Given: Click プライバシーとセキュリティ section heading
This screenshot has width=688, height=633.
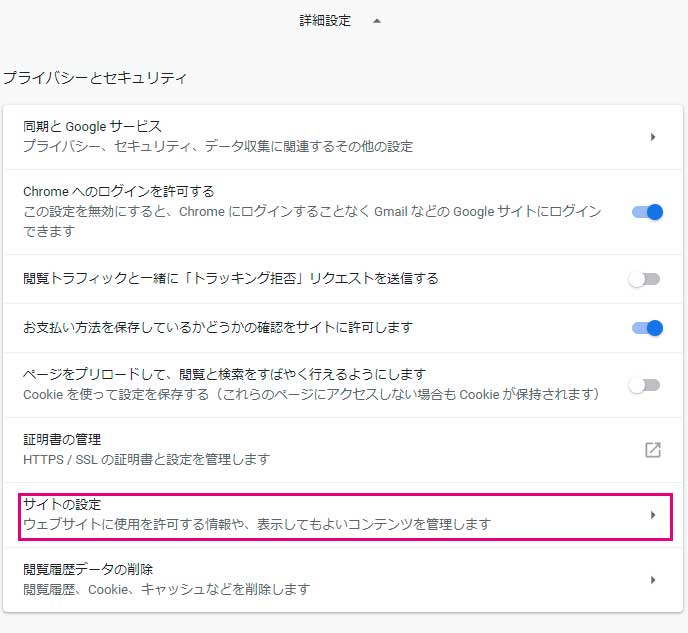Looking at the screenshot, I should point(95,78).
